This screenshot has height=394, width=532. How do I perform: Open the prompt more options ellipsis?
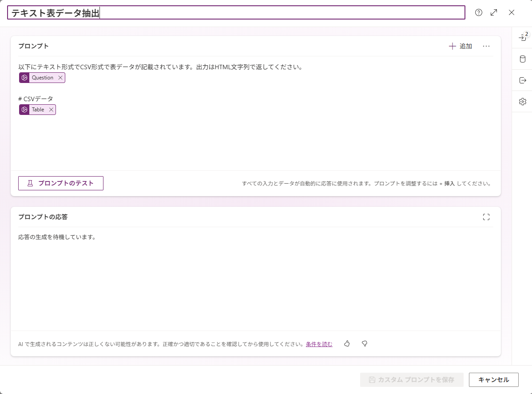click(486, 46)
